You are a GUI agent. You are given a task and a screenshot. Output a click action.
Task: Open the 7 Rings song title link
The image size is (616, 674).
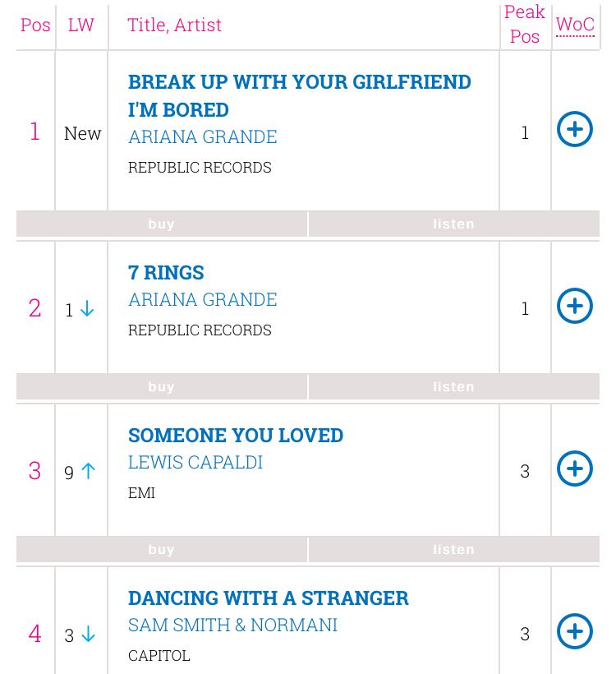(x=166, y=272)
